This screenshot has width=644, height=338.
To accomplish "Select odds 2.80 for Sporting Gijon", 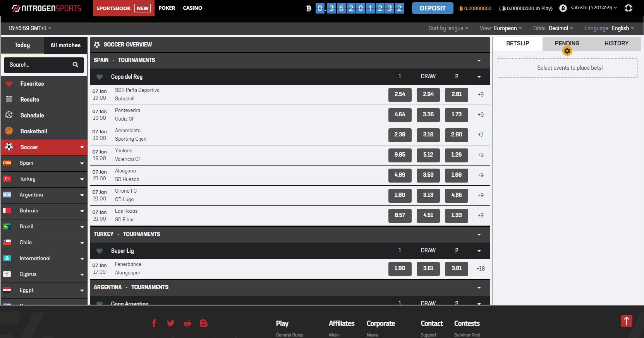I will 457,135.
